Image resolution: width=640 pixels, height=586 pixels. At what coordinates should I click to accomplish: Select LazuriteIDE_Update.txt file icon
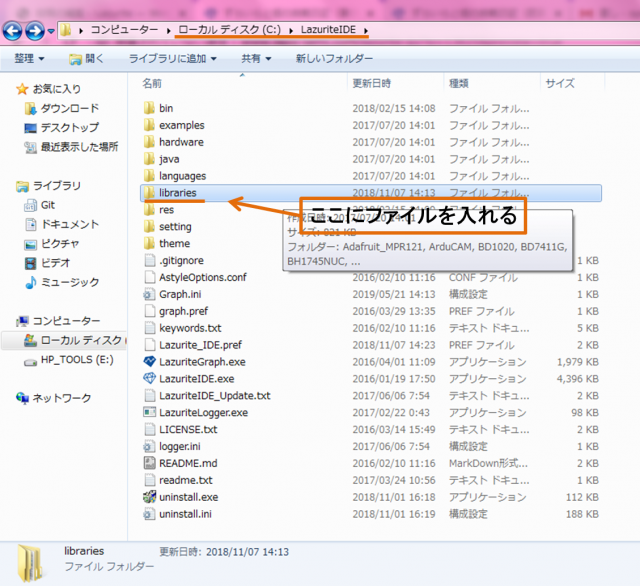pyautogui.click(x=150, y=396)
